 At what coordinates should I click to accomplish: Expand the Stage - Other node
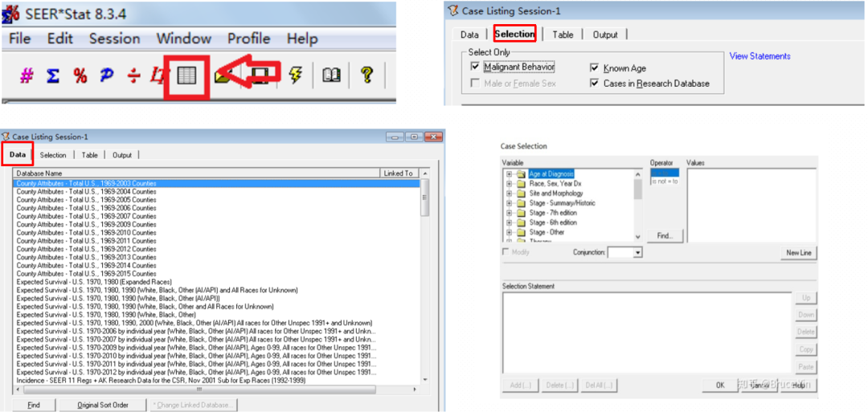pos(510,232)
